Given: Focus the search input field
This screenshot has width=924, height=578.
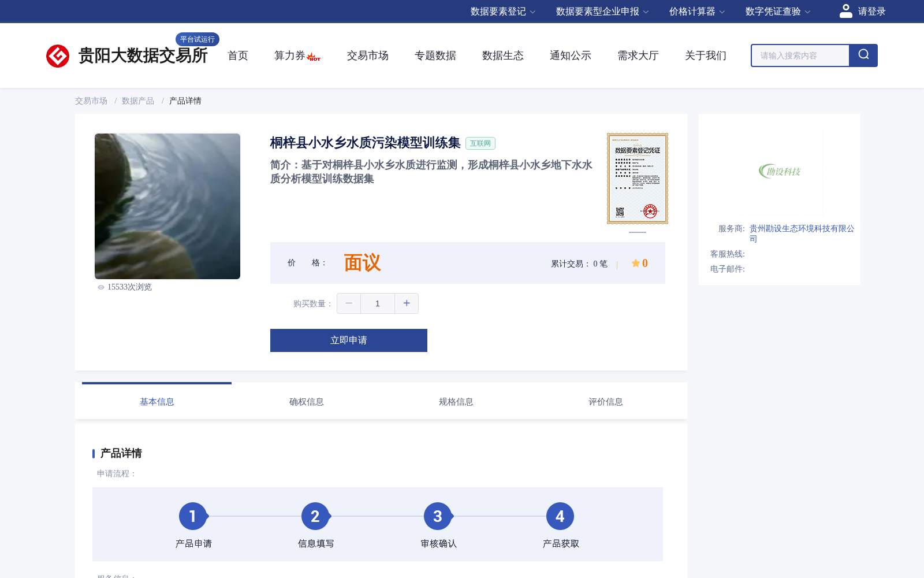Looking at the screenshot, I should (800, 55).
